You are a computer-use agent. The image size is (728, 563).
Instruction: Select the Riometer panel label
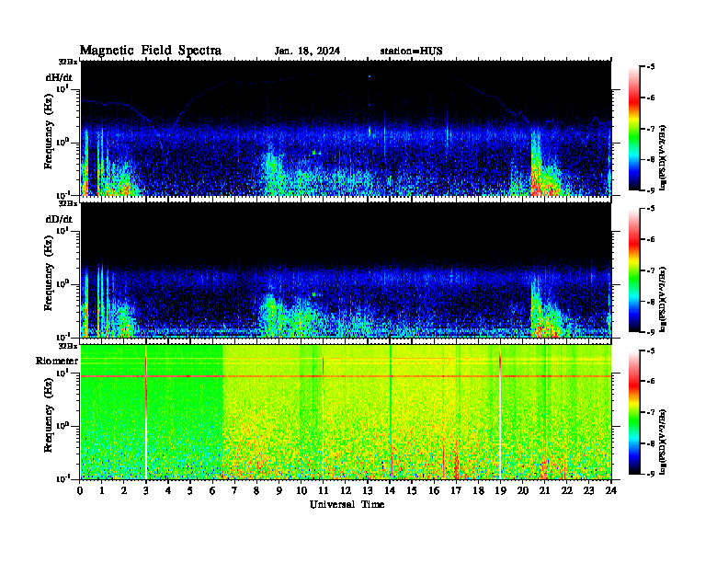coord(57,361)
